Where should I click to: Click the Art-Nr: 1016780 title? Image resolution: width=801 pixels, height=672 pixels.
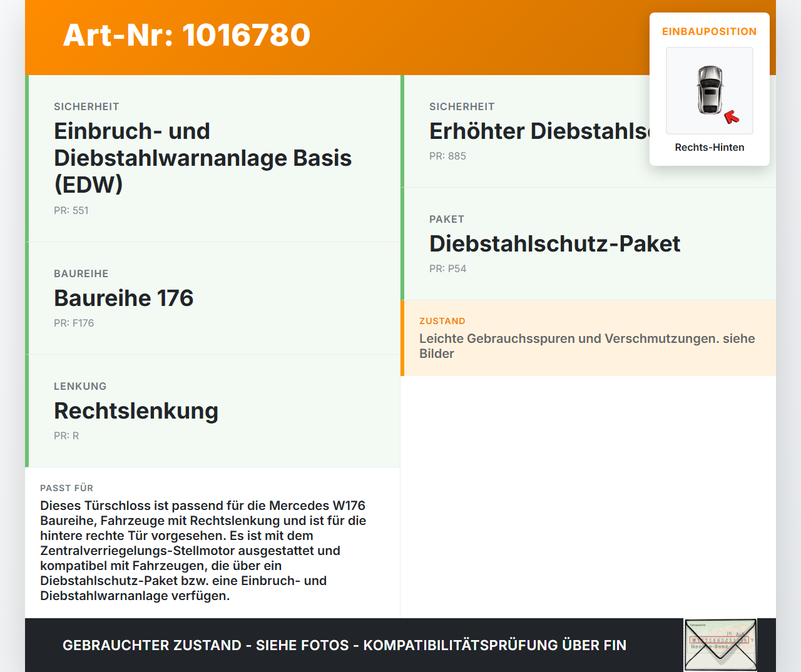pyautogui.click(x=186, y=36)
